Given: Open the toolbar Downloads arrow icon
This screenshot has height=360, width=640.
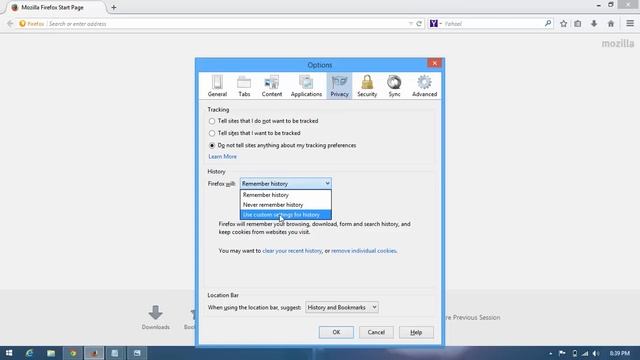Looking at the screenshot, I should coord(594,24).
